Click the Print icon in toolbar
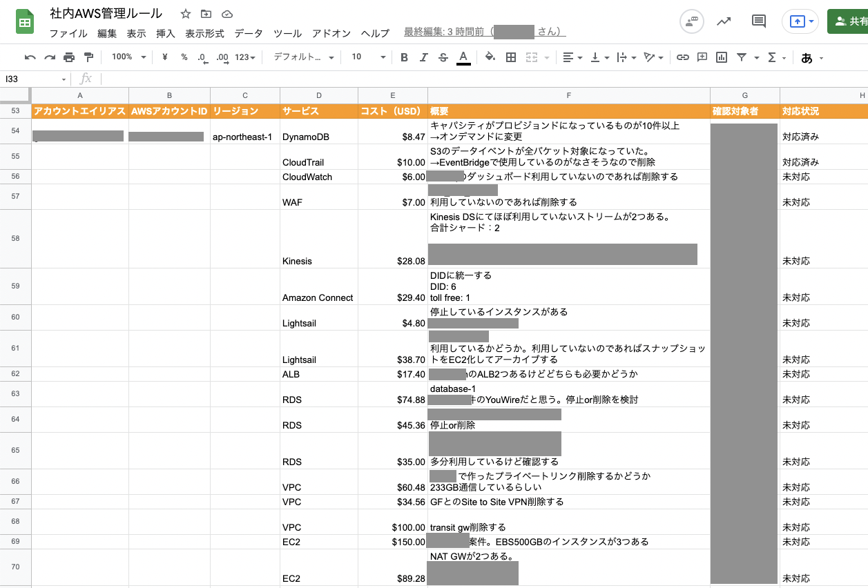 (x=69, y=57)
